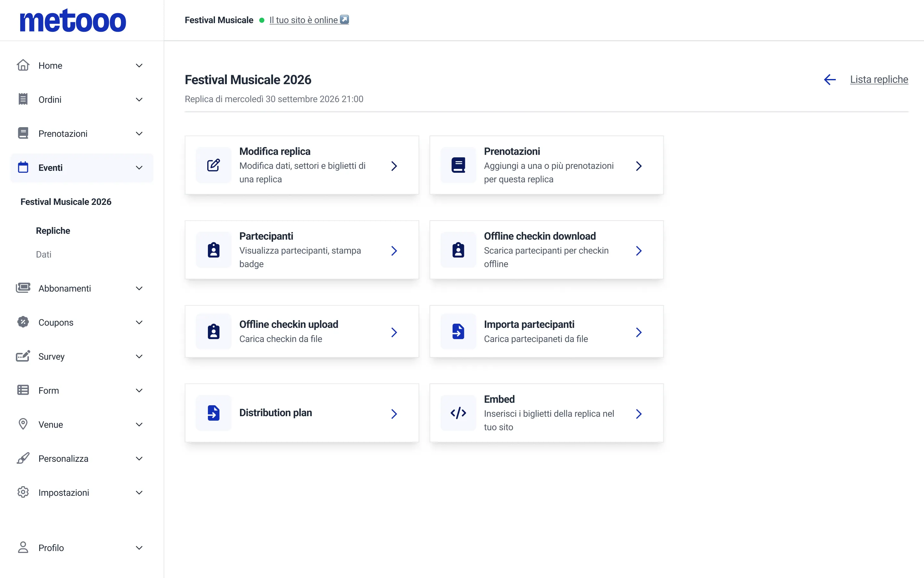
Task: Click the chevron on Embed card
Action: tap(639, 414)
